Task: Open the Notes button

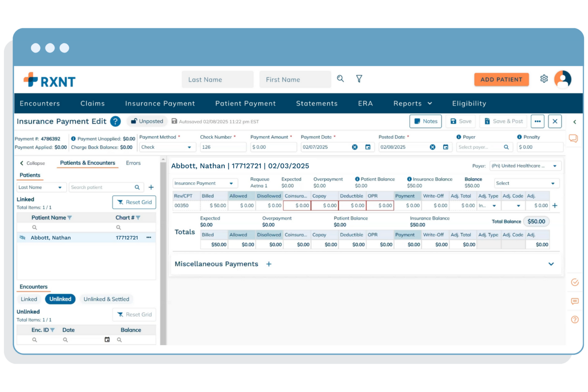Action: [x=426, y=121]
